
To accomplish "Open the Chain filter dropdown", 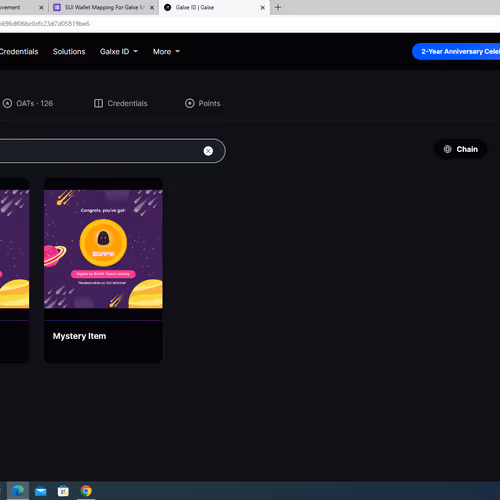I will point(461,149).
